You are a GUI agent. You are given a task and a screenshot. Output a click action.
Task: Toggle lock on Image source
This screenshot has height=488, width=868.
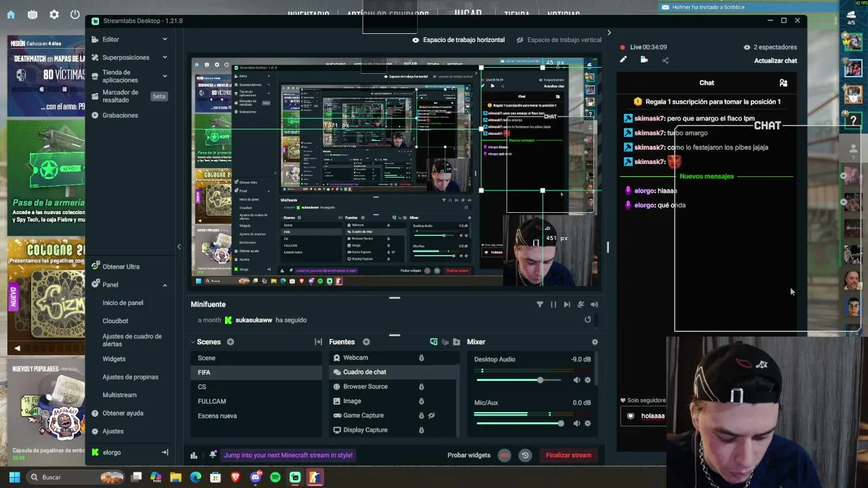(421, 401)
